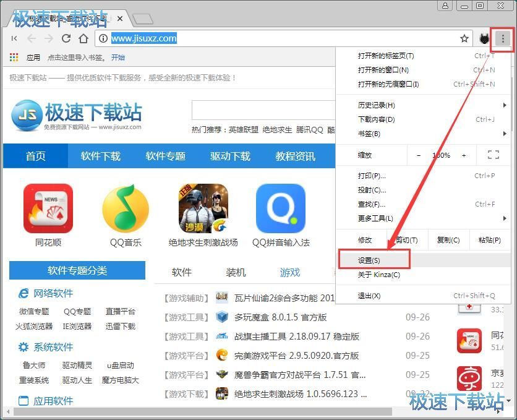Image resolution: width=517 pixels, height=420 pixels.
Task: Navigate back to the previous page
Action: coord(32,38)
